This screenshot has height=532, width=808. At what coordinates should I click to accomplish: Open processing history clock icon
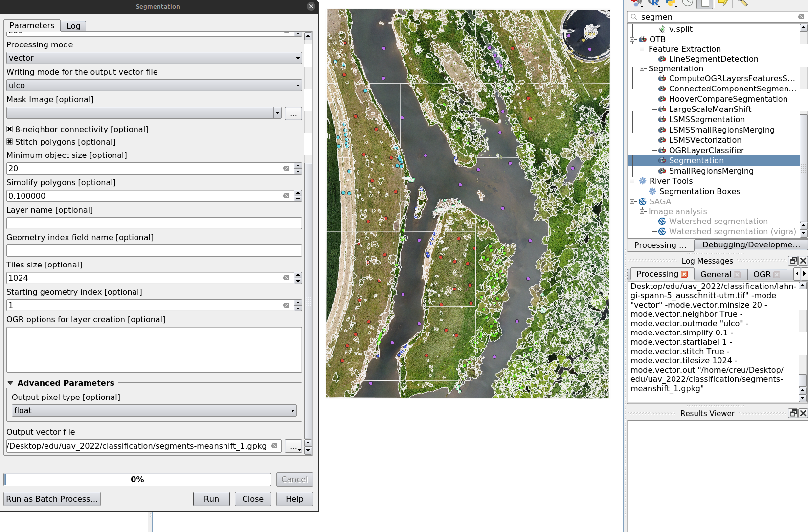coord(688,3)
